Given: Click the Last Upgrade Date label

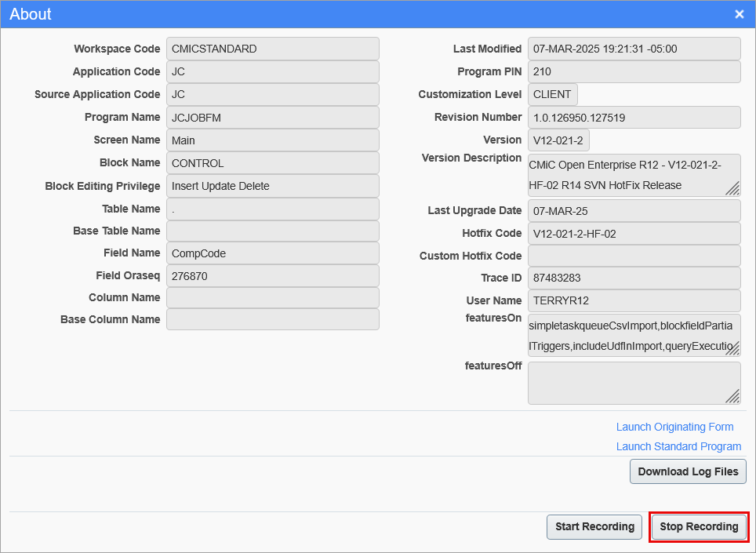Looking at the screenshot, I should click(475, 211).
